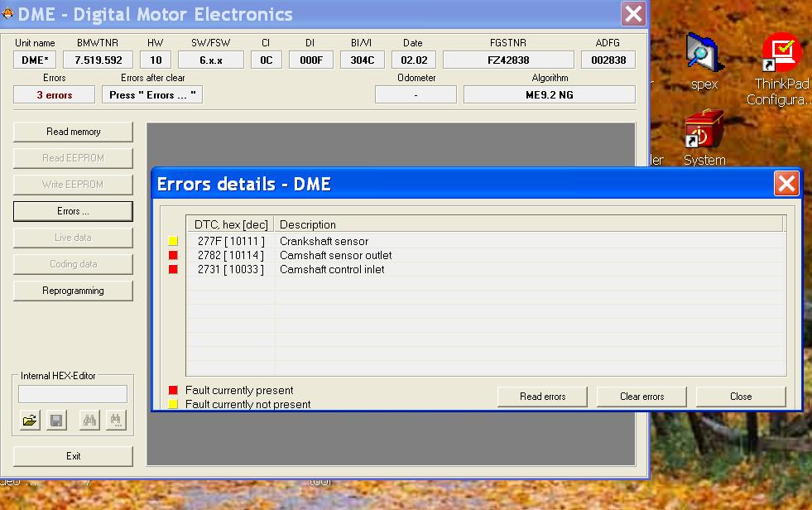This screenshot has height=510, width=812.
Task: Select the Camshaft control inlet row
Action: pos(486,269)
